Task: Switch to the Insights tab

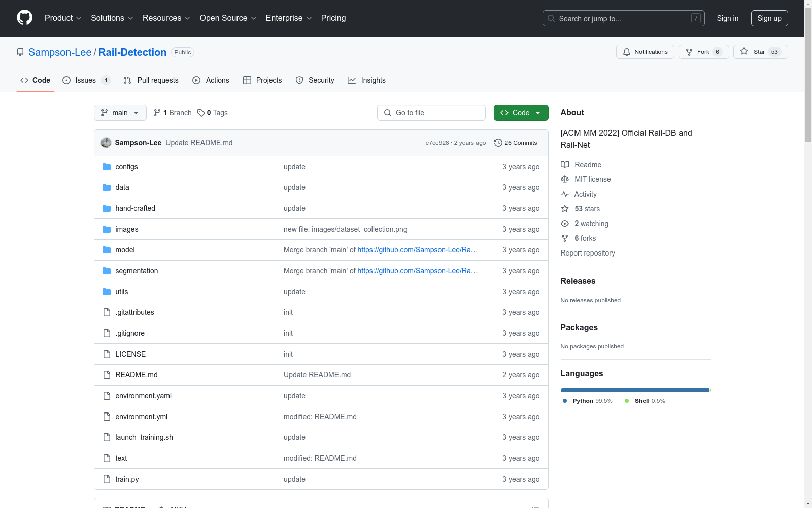Action: pos(366,80)
